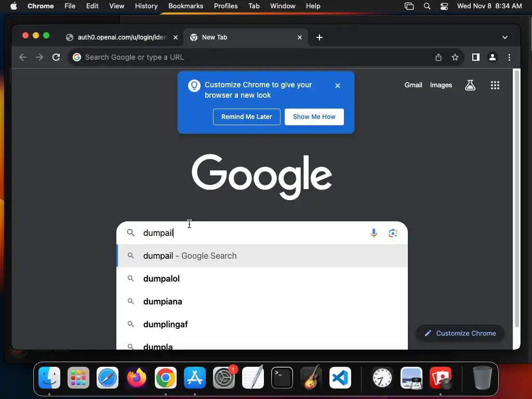Click the stacked-windows icon in menu bar
Viewport: 532px width, 399px height.
pos(409,6)
